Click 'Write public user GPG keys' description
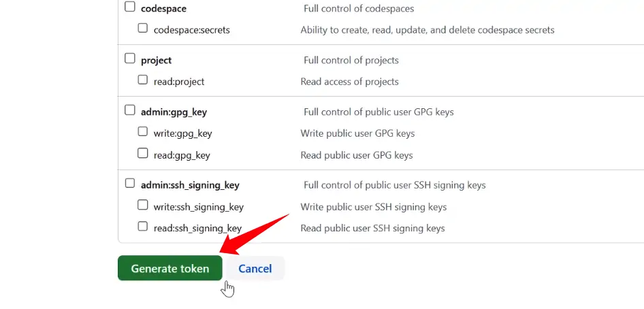Viewport: 644px width, 309px height. 357,133
